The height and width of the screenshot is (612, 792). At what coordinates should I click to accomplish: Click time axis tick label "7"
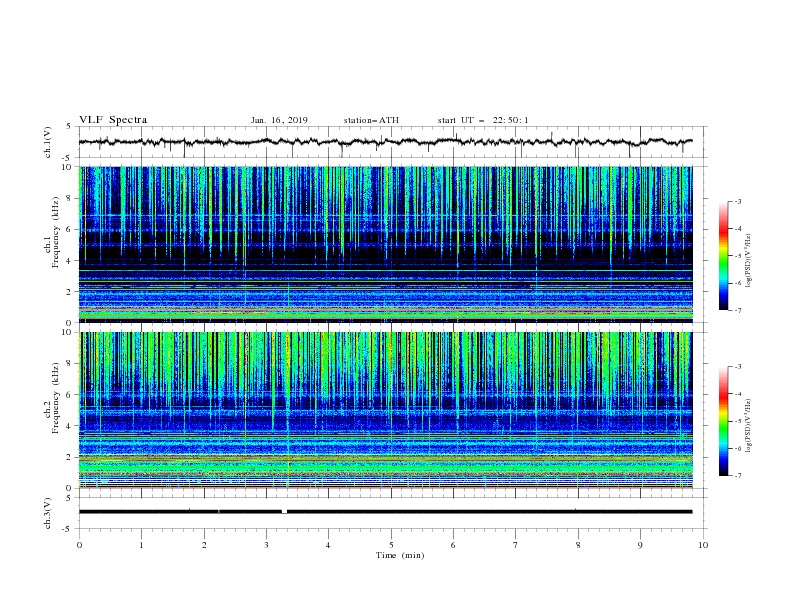516,545
